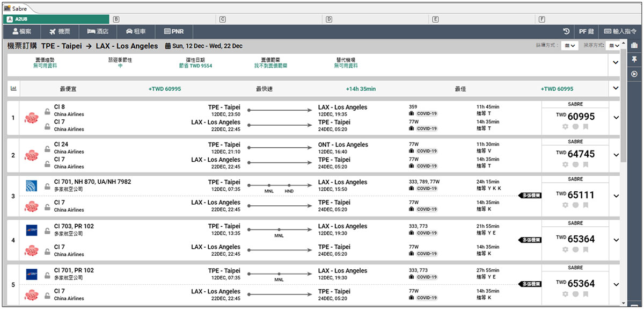This screenshot has height=309, width=644.
Task: Open the 檔案 menu
Action: 22,32
